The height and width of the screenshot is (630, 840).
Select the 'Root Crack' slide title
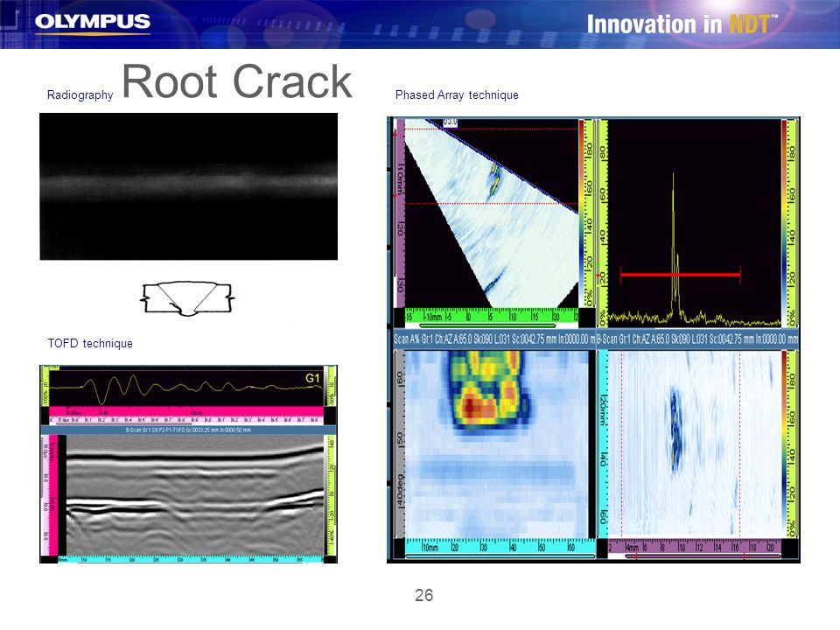click(x=237, y=81)
